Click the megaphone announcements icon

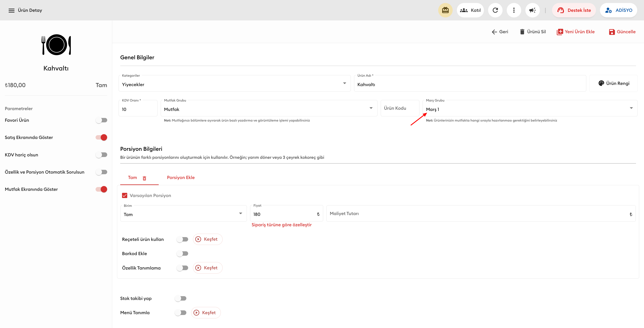533,10
